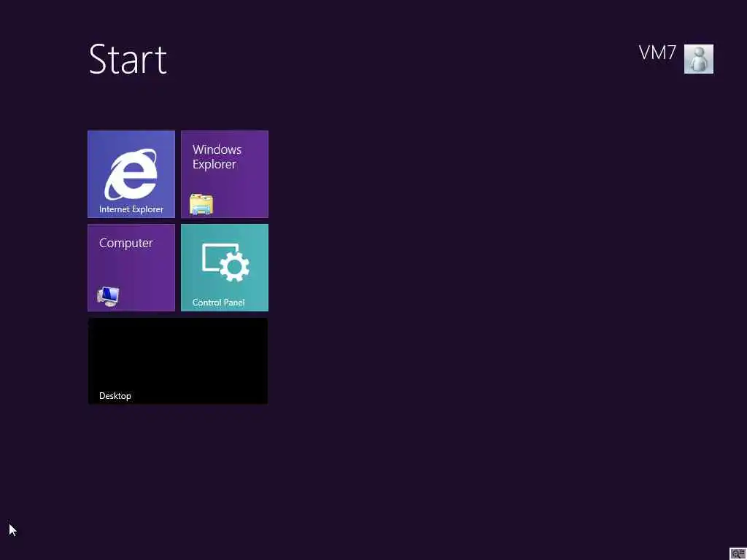Open the Internet Explorer tile
This screenshot has width=747, height=560.
(131, 174)
